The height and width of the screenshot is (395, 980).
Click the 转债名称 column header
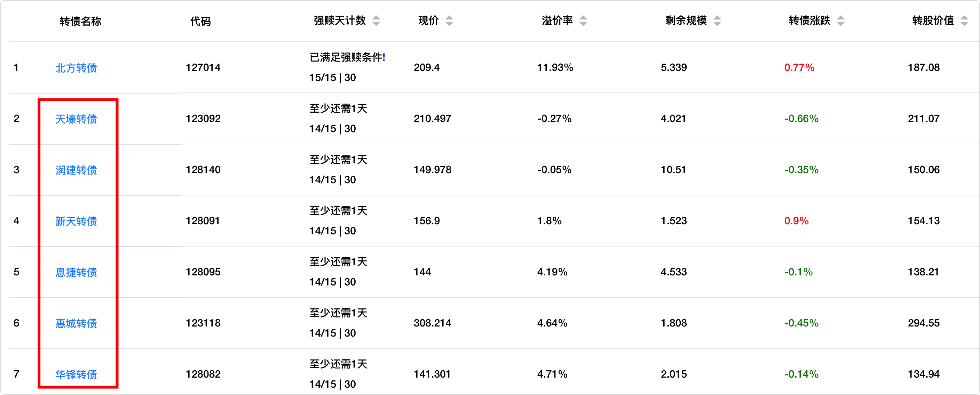pyautogui.click(x=80, y=21)
